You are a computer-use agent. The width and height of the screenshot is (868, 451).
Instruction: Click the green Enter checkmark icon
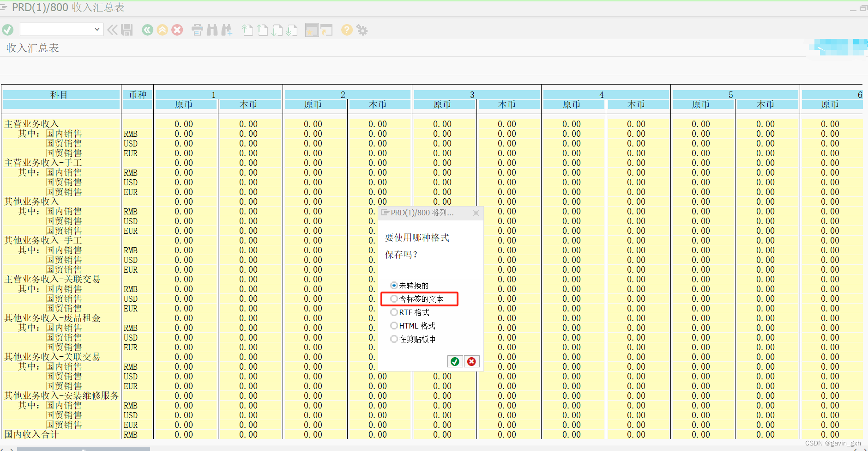(8, 30)
